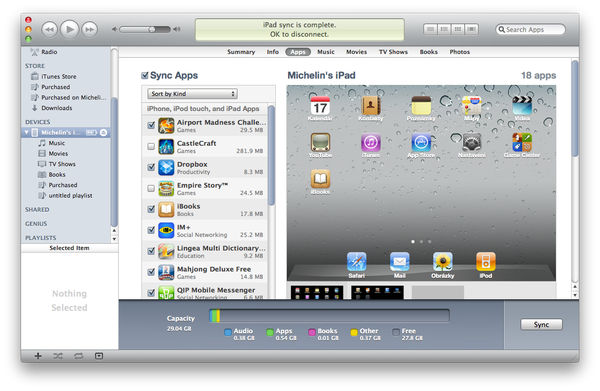The image size is (600, 391).
Task: Switch to the Info tab
Action: point(272,52)
